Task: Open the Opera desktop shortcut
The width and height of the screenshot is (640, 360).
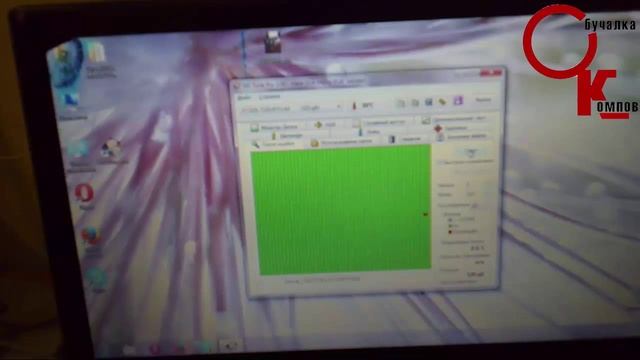Action: pyautogui.click(x=85, y=196)
